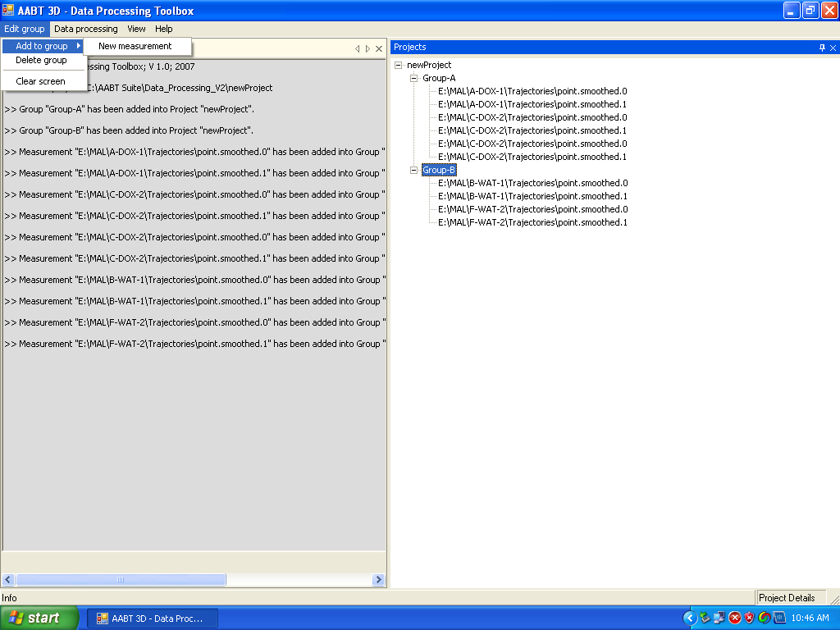The height and width of the screenshot is (630, 840).
Task: Click the red security shield tray icon
Action: pyautogui.click(x=750, y=619)
